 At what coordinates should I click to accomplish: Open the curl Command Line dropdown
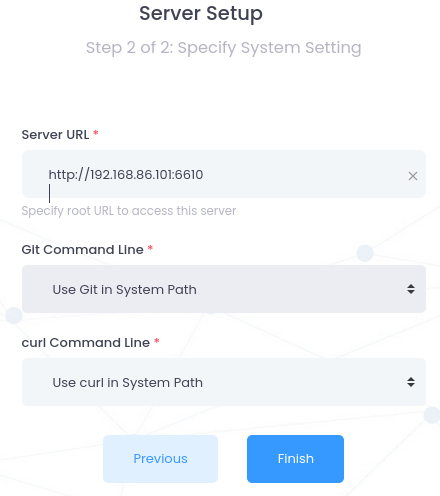pos(224,382)
